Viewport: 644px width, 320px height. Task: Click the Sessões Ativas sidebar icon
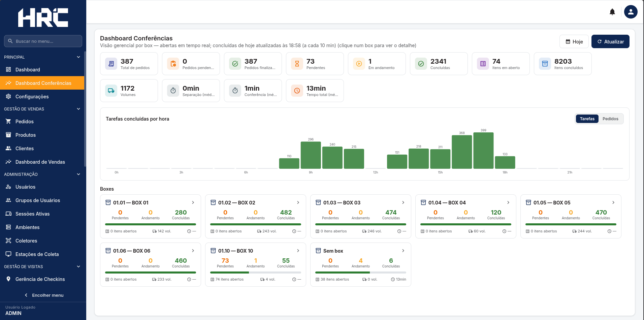pos(8,214)
